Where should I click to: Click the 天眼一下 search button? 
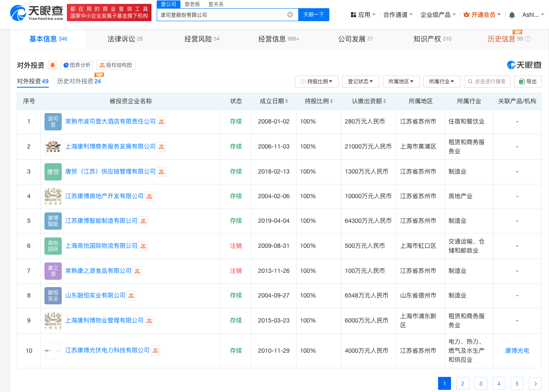314,14
